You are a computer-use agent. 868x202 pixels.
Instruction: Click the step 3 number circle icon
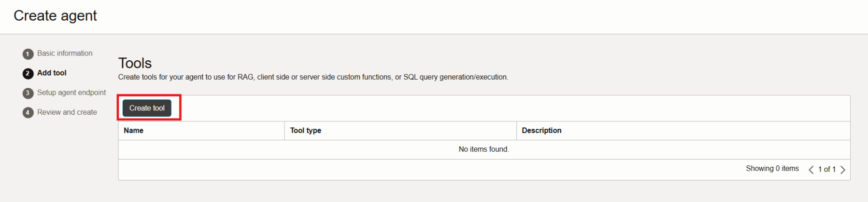[28, 93]
